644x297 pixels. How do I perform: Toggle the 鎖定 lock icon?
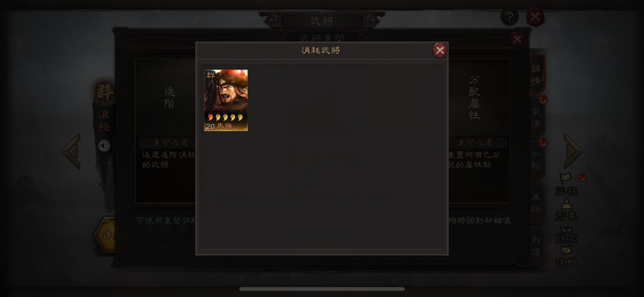(x=567, y=234)
